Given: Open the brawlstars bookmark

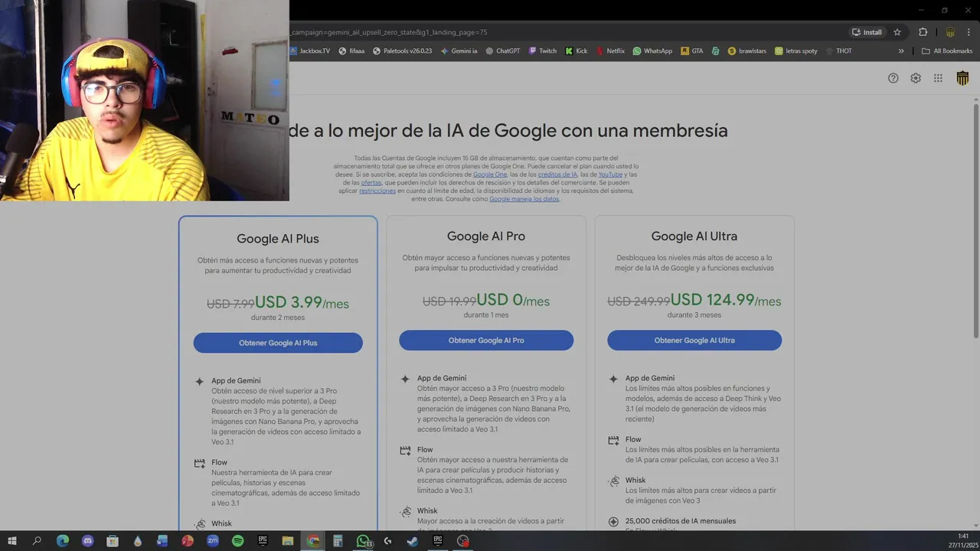Looking at the screenshot, I should (748, 51).
